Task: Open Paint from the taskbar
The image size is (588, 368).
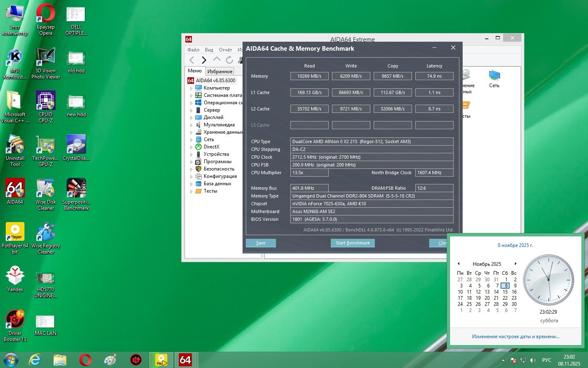Action: point(110,360)
